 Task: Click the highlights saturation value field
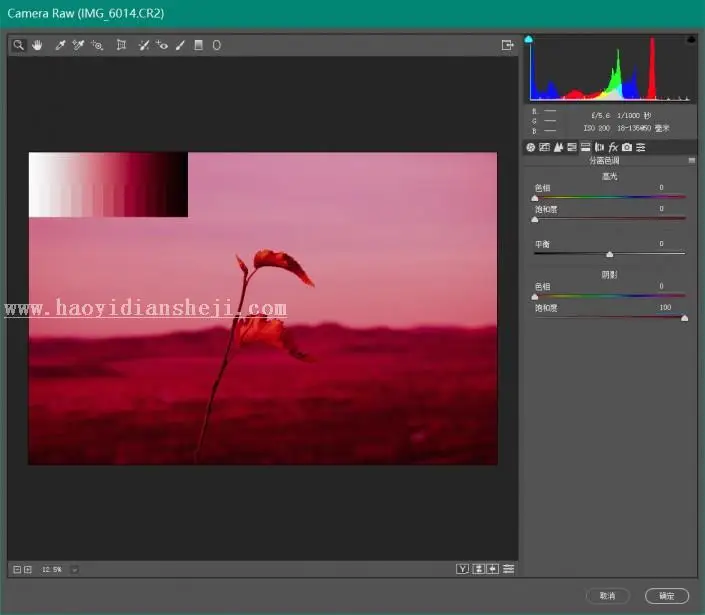click(x=661, y=209)
